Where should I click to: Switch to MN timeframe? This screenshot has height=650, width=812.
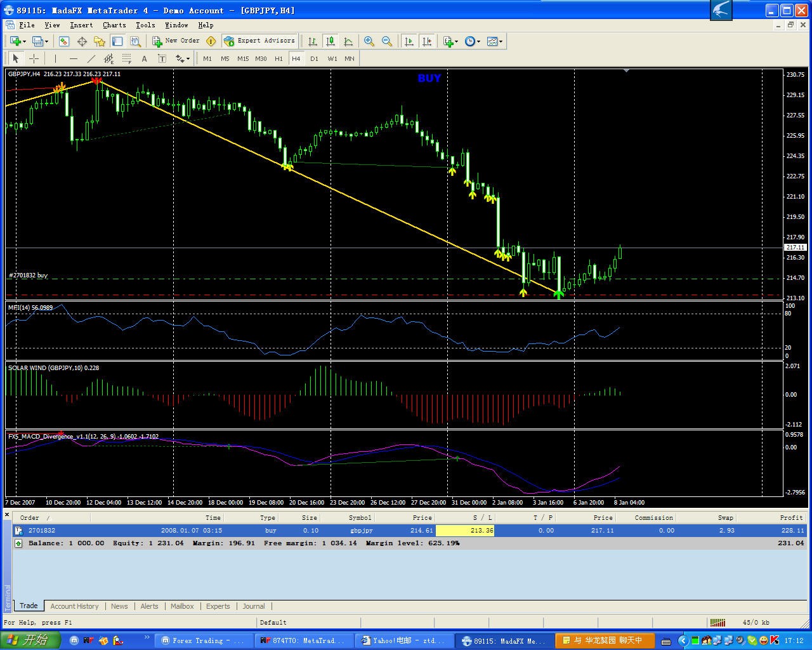click(350, 58)
